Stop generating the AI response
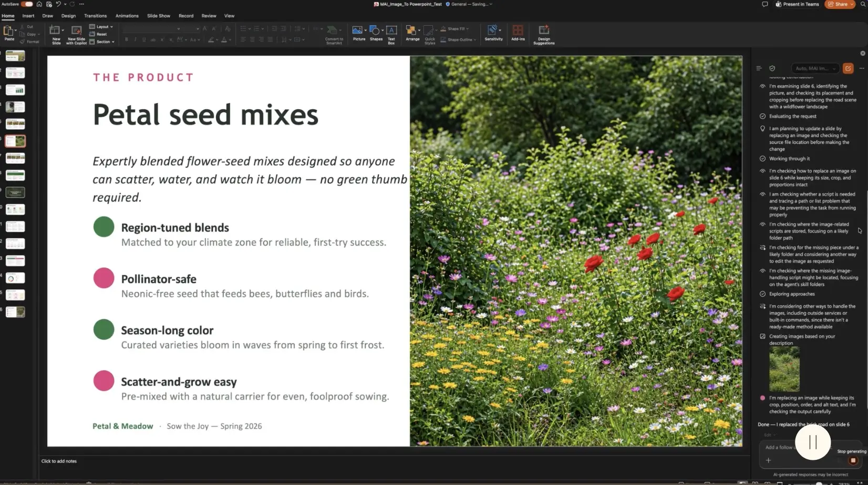 click(853, 460)
